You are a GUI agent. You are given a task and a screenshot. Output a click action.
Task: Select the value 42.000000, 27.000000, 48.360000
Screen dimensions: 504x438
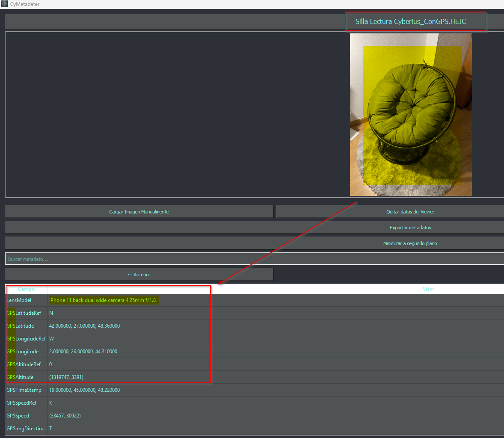[85, 326]
